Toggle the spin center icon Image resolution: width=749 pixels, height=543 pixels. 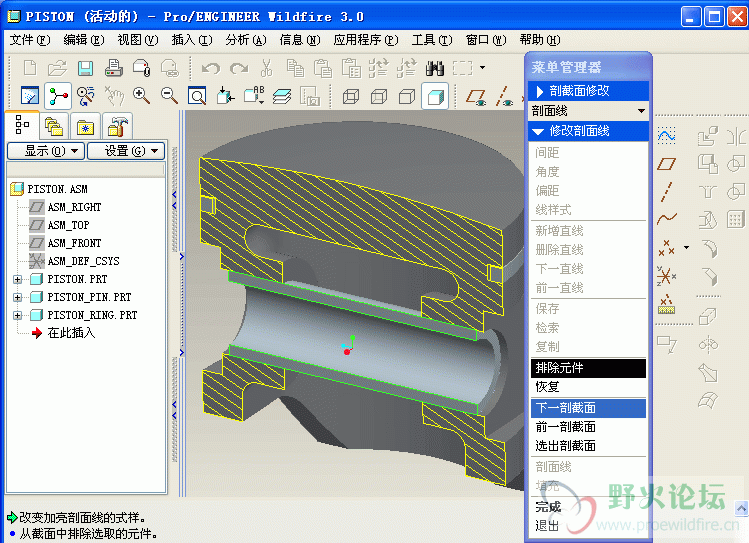[x=58, y=96]
